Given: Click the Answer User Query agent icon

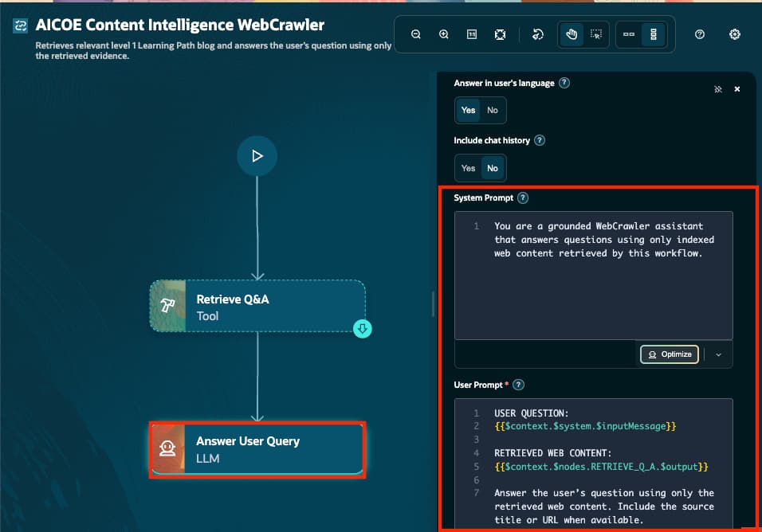Looking at the screenshot, I should pos(167,448).
